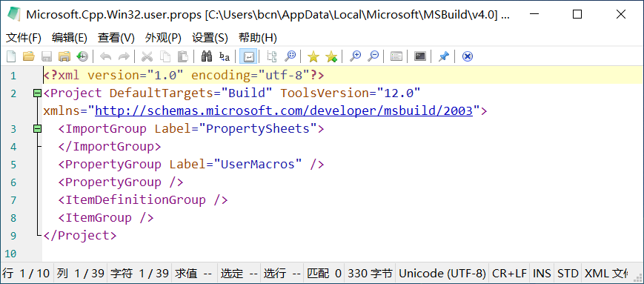This screenshot has width=644, height=284.
Task: Redo the edit using the toolbar arrow
Action: coord(124,56)
